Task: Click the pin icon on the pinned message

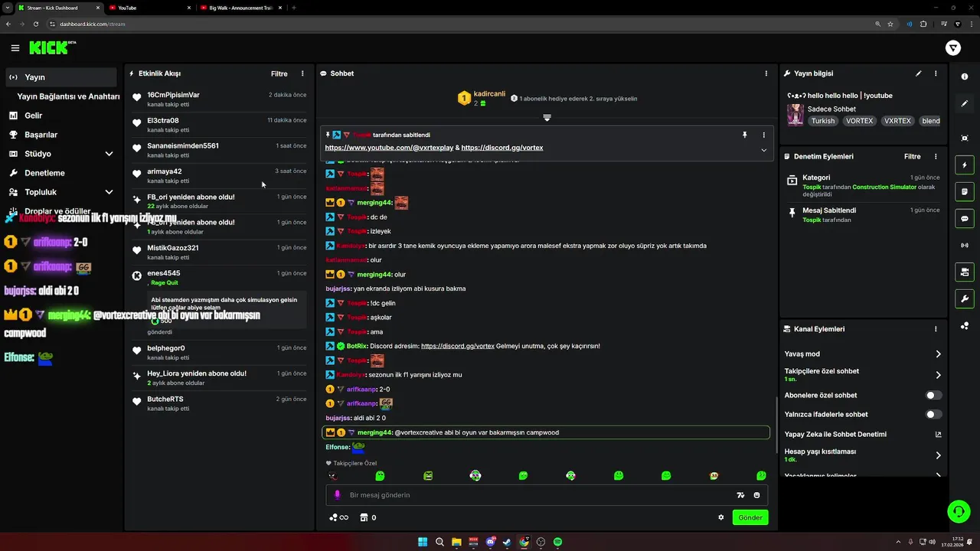Action: pyautogui.click(x=744, y=135)
